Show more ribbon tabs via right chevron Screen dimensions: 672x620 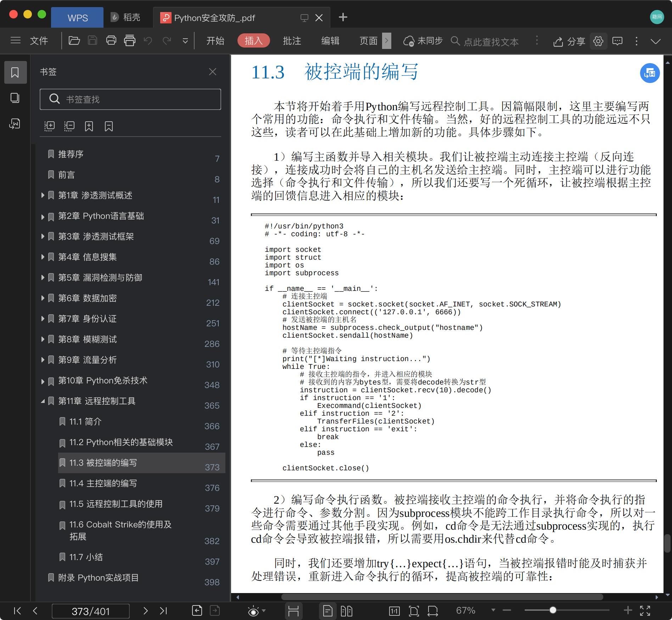coord(387,41)
